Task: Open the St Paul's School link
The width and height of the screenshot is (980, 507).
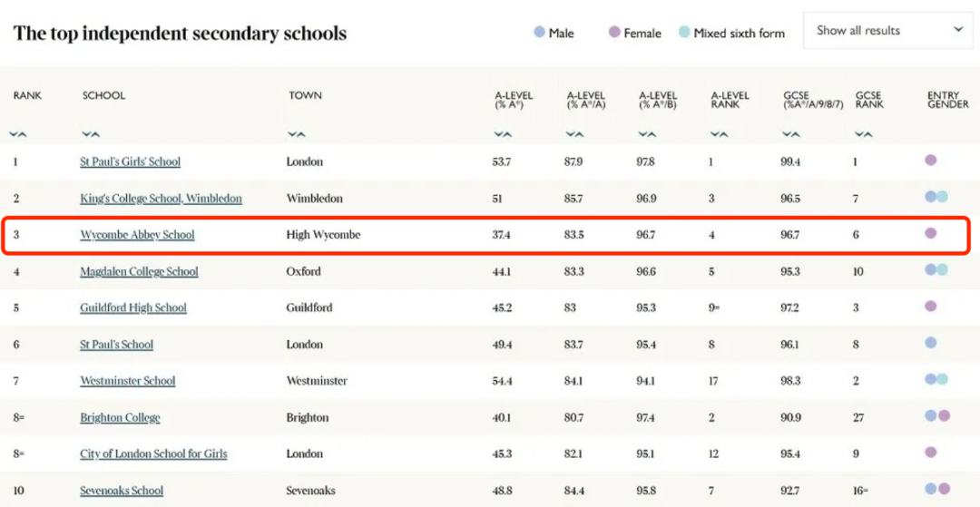Action: click(x=116, y=345)
